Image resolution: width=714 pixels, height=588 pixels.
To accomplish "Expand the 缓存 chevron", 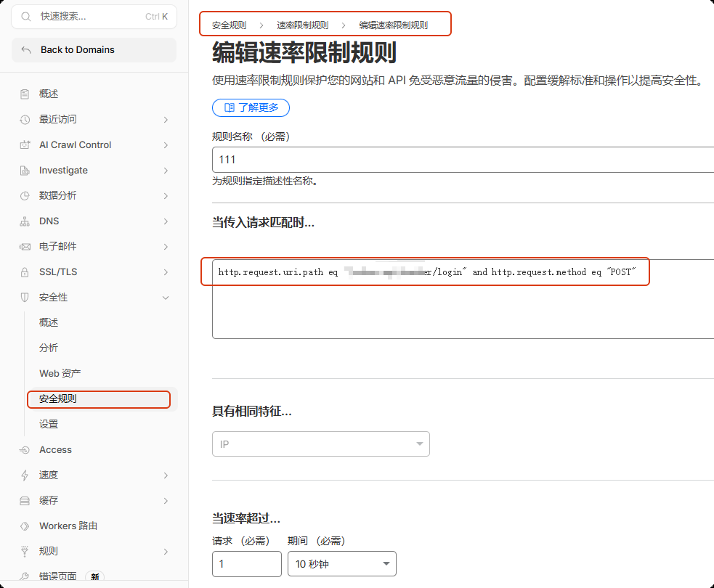I will tap(166, 501).
